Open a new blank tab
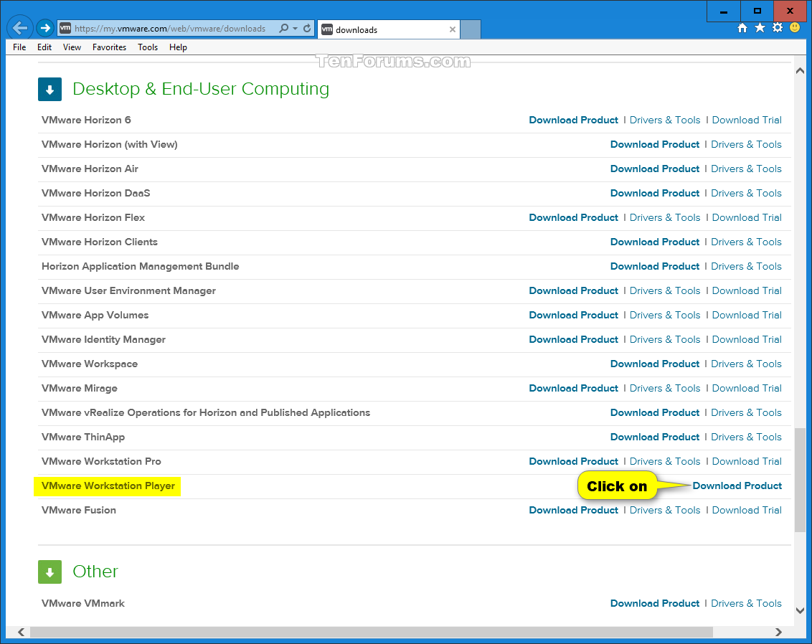Image resolution: width=812 pixels, height=644 pixels. point(471,29)
